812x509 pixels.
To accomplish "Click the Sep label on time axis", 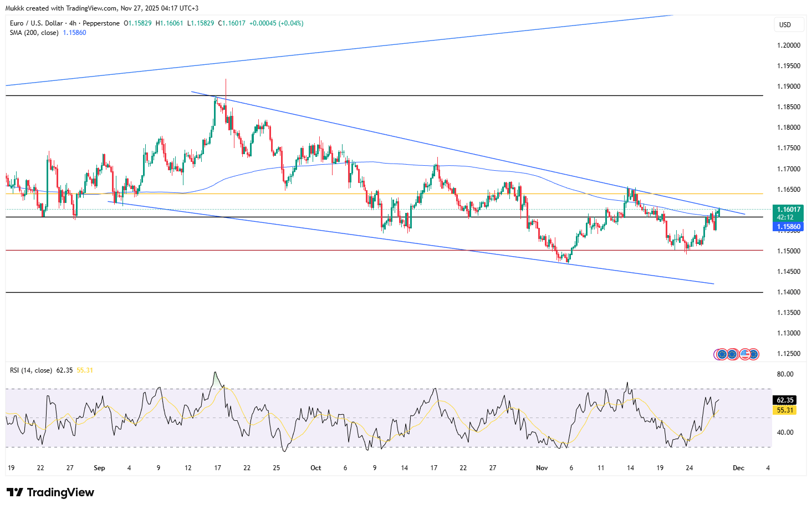I will tap(99, 468).
